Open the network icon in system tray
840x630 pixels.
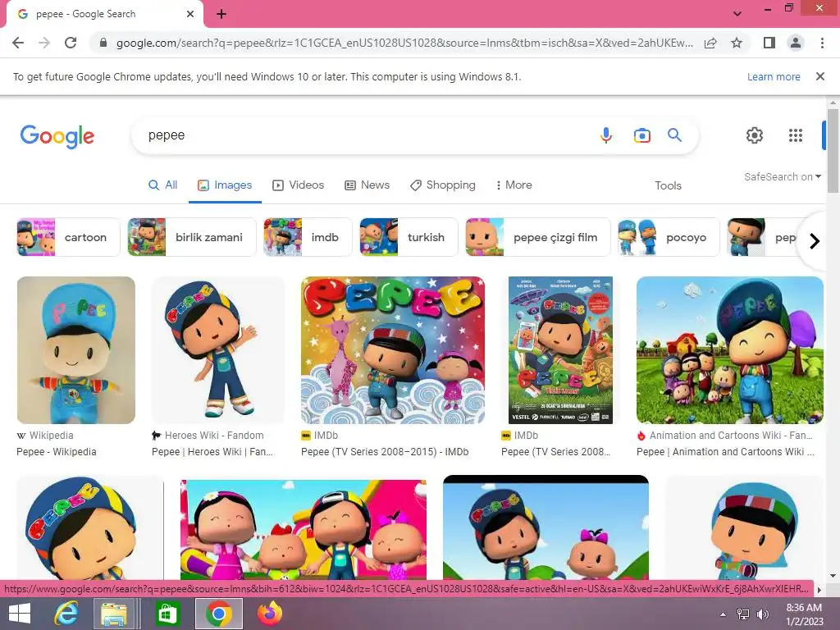(x=743, y=614)
